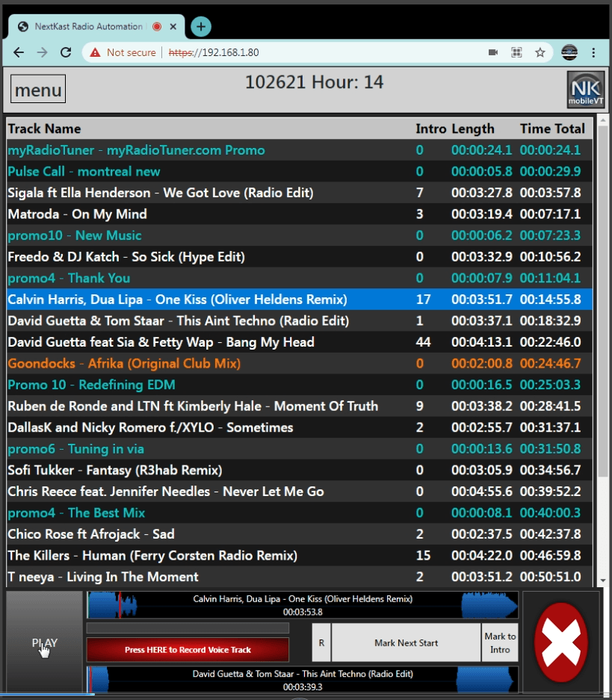Open Chrome's three-dot menu

coord(595,53)
